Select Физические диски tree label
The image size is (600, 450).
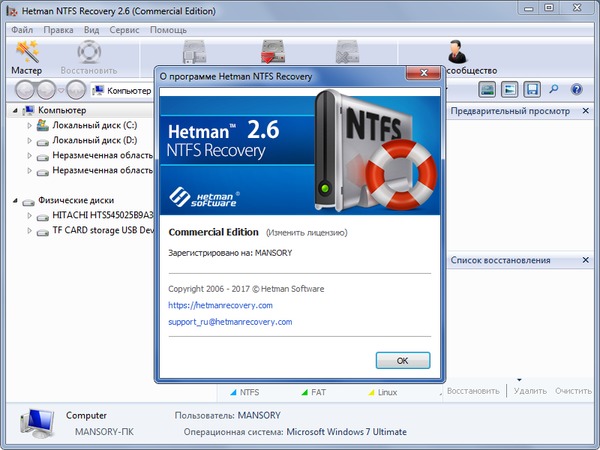[x=76, y=200]
